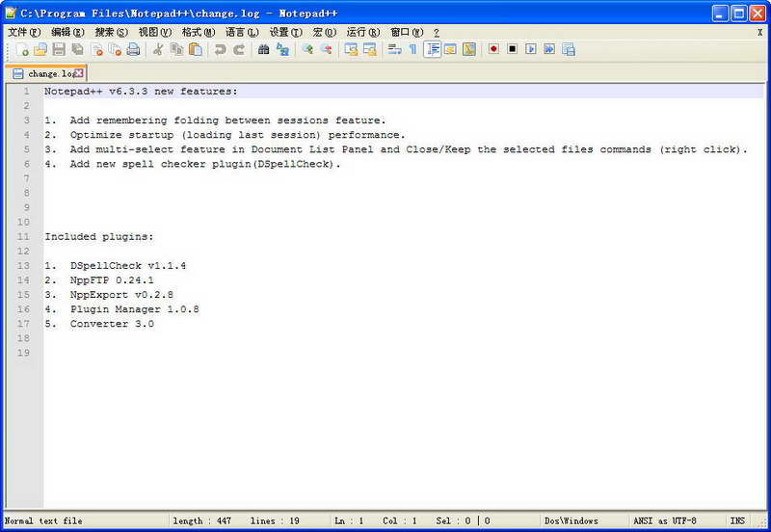
Task: Open Find with the binoculars icon
Action: [x=263, y=50]
